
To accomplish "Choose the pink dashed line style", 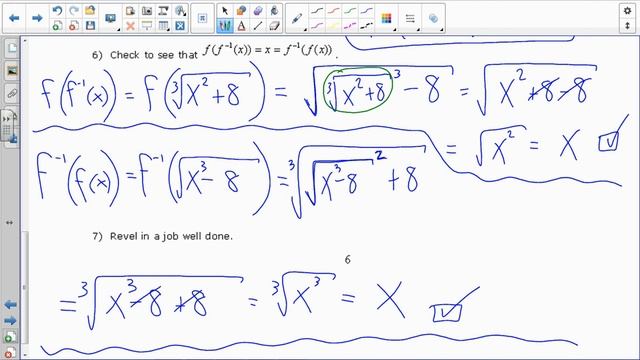I will coord(350,26).
